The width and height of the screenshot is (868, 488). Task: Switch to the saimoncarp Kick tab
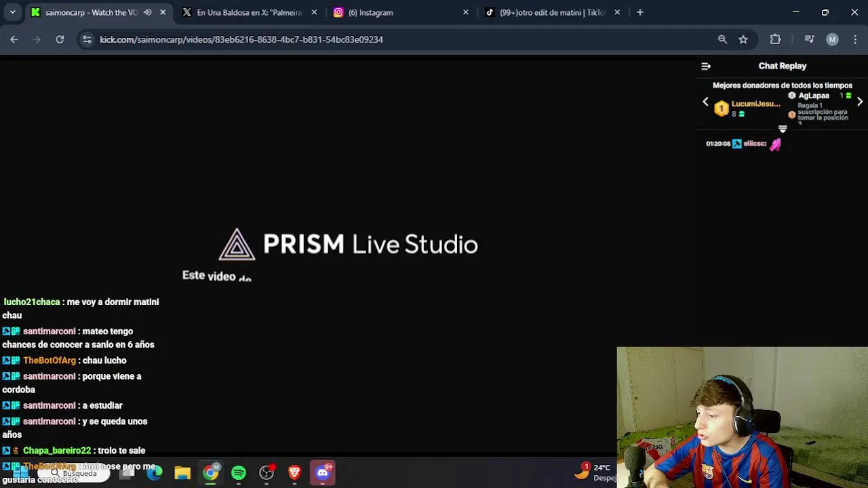pos(91,12)
